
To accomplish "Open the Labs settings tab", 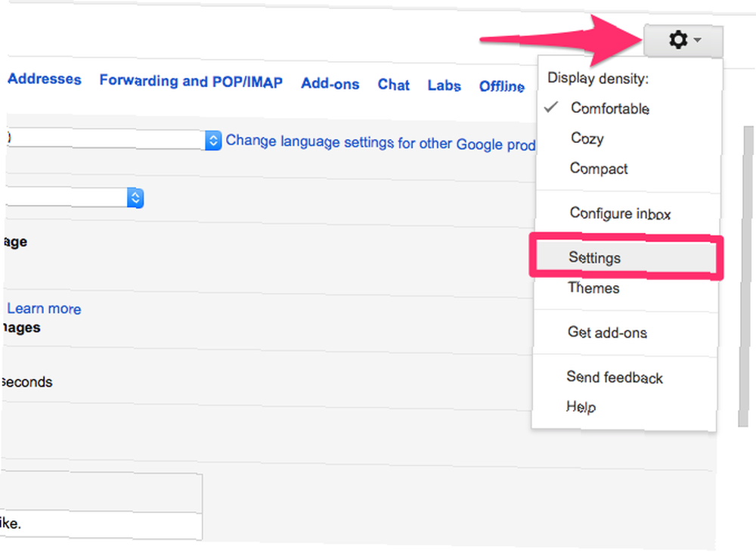I will pos(444,86).
